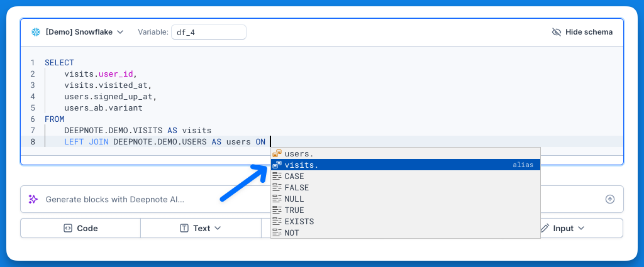
Task: Click the df_4 variable name field
Action: pos(209,32)
